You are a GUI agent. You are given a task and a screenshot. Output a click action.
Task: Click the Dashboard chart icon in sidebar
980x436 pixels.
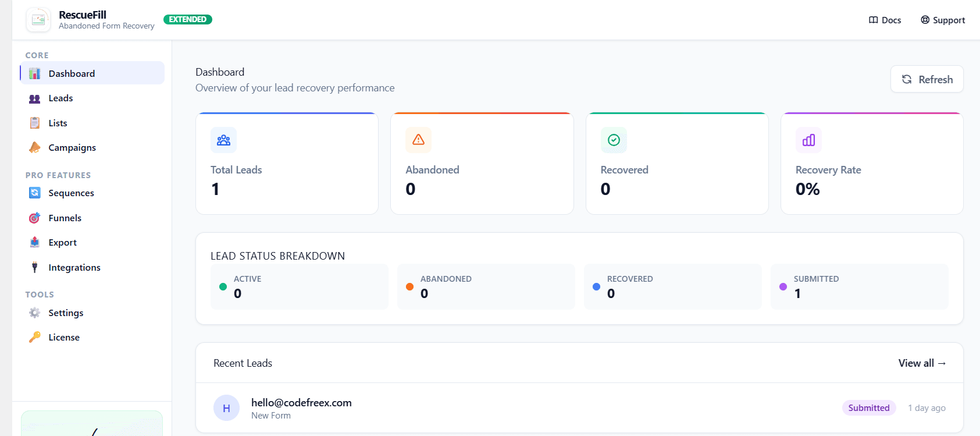35,73
